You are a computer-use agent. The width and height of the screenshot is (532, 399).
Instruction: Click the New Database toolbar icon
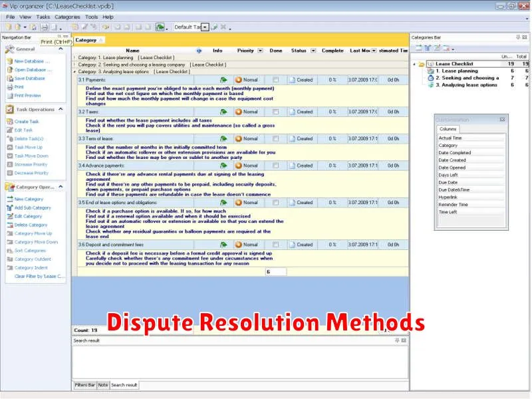[9, 27]
